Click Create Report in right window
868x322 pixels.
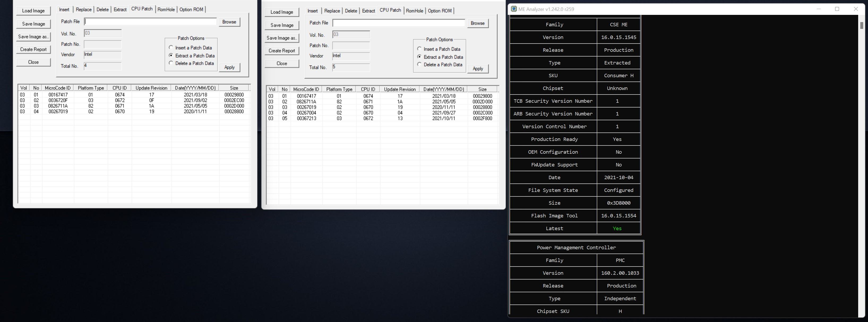pos(282,51)
